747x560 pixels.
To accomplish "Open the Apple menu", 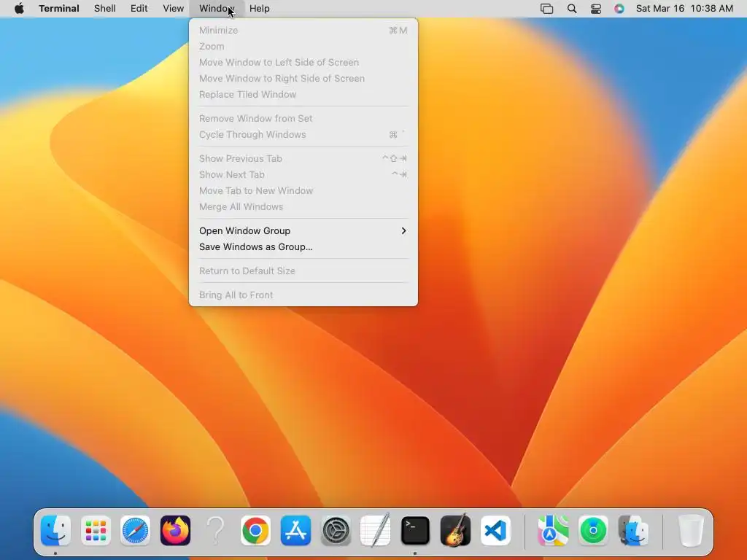I will point(19,9).
